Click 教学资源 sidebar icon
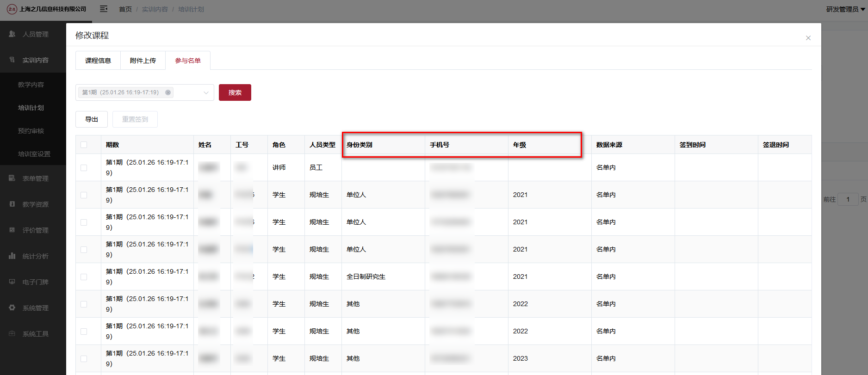The height and width of the screenshot is (375, 868). (x=12, y=204)
